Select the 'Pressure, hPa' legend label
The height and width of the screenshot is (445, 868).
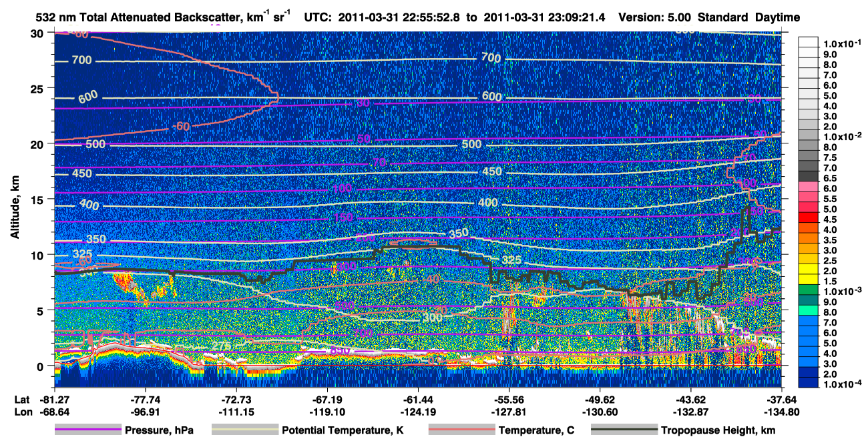[158, 430]
